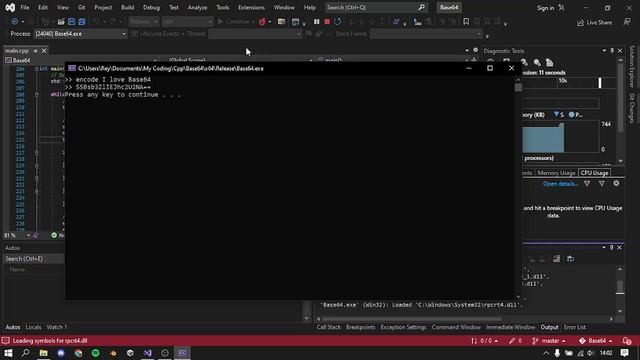The width and height of the screenshot is (640, 360).
Task: Open the Stack Frame dropdown
Action: point(426,34)
